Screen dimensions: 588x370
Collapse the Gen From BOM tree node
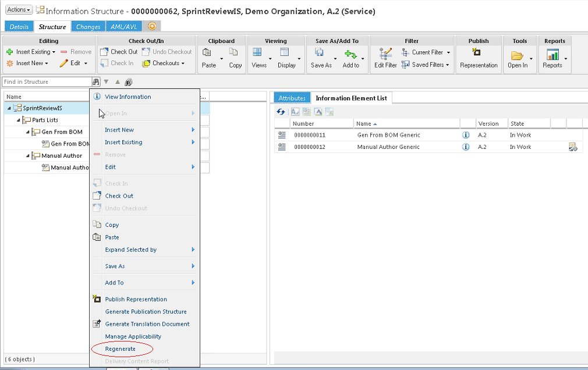(x=28, y=132)
